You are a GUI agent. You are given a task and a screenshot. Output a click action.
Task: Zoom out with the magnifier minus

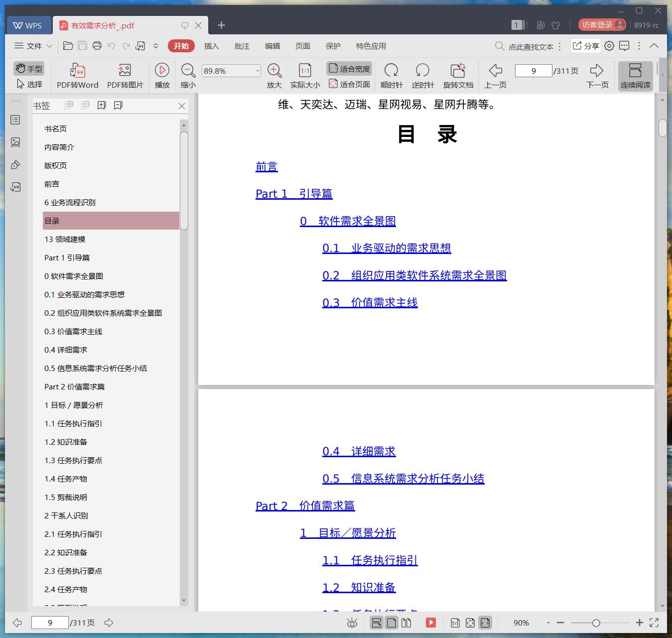[188, 76]
